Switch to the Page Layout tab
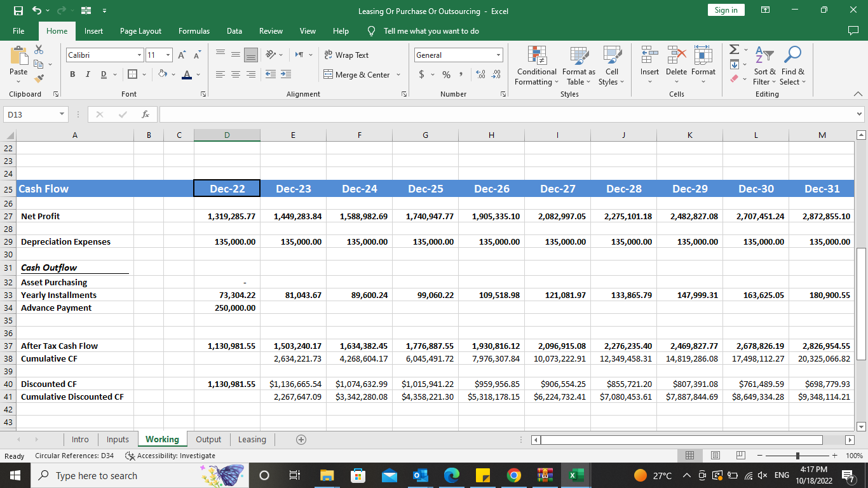The image size is (868, 488). pyautogui.click(x=140, y=30)
